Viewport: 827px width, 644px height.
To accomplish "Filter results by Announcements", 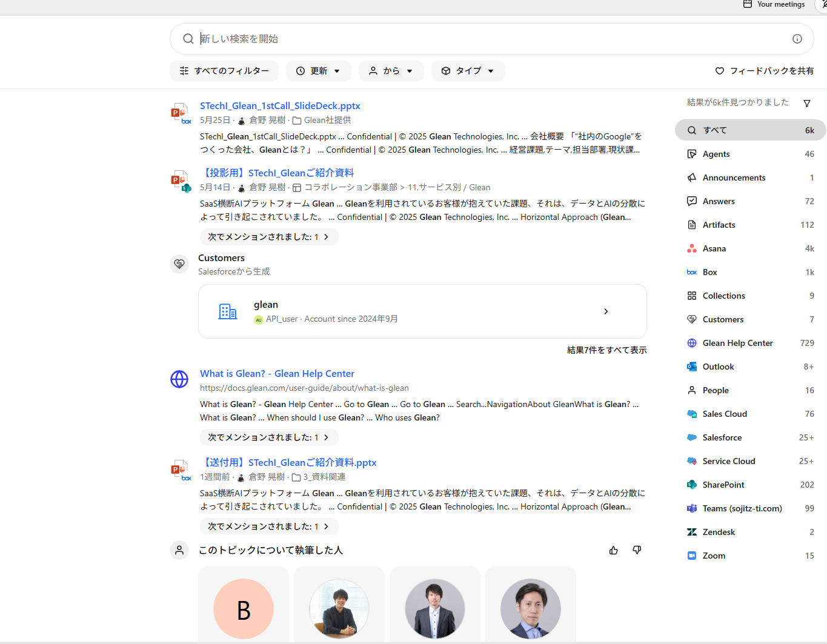I will coord(750,178).
